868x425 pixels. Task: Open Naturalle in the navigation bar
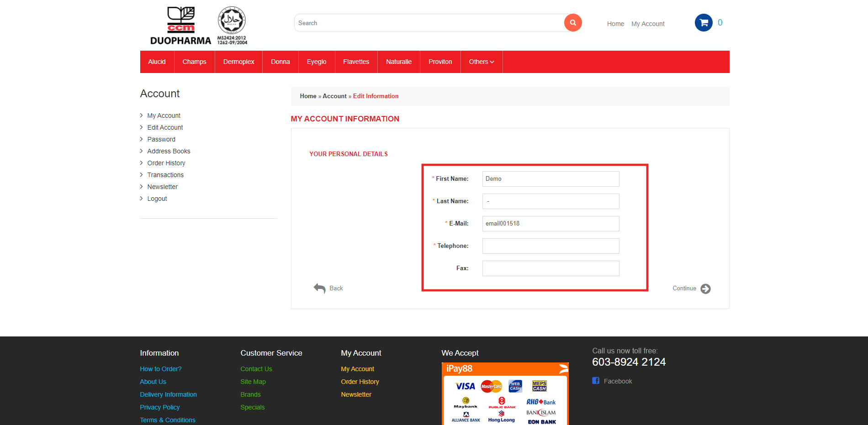[398, 62]
